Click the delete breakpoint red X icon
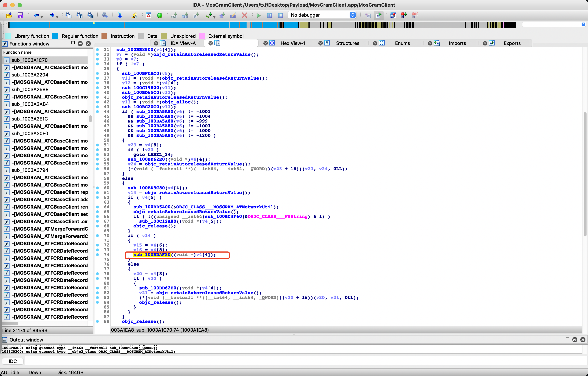The height and width of the screenshot is (376, 588). pos(415,15)
